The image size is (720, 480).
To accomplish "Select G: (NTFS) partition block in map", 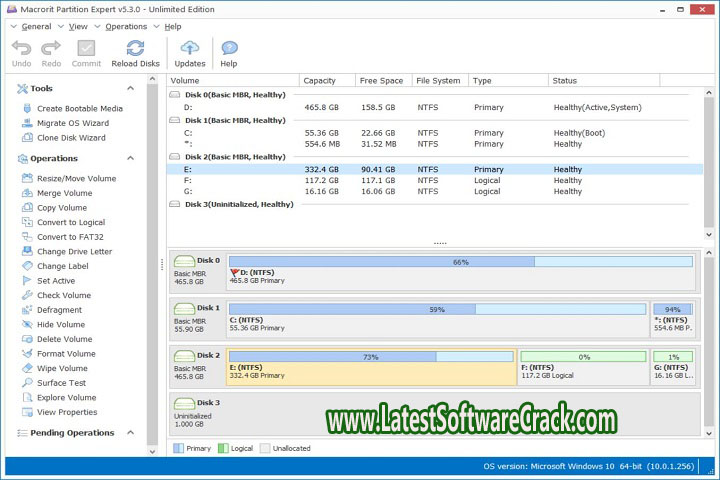I will [x=673, y=367].
